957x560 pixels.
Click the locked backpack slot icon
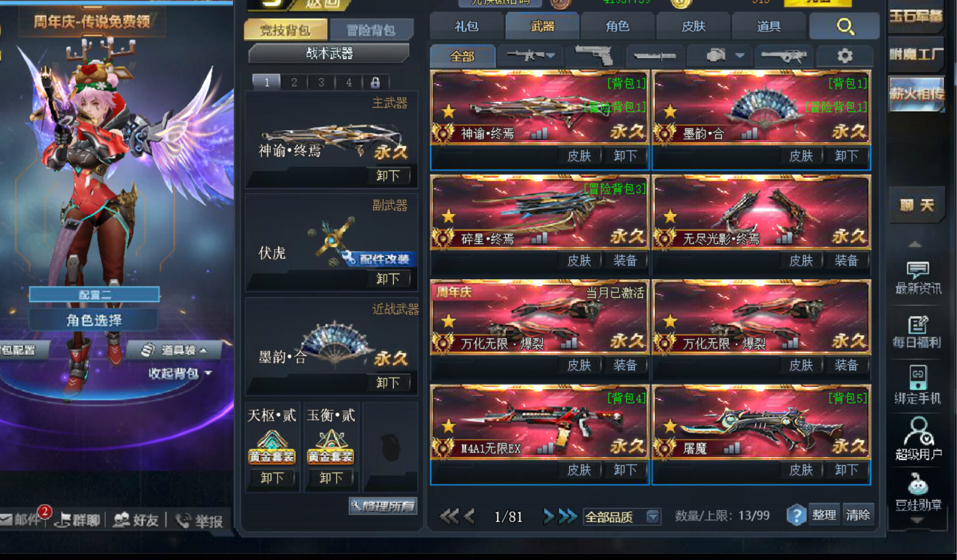point(376,82)
